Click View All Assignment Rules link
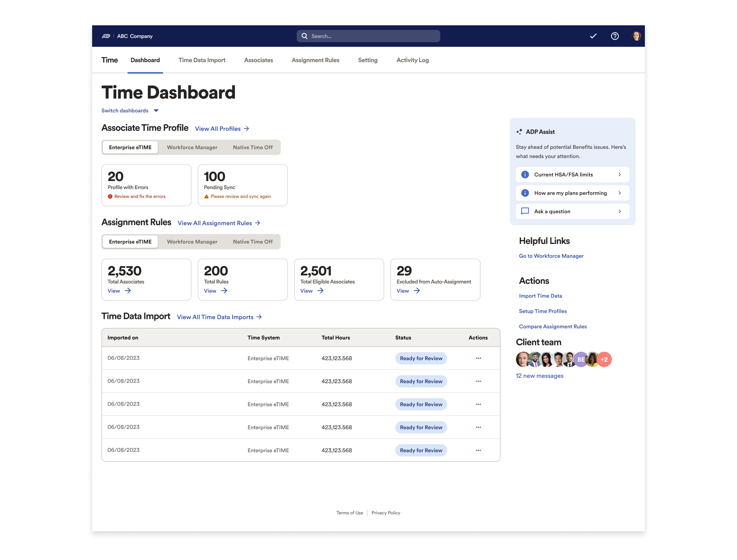The image size is (737, 560). point(216,223)
